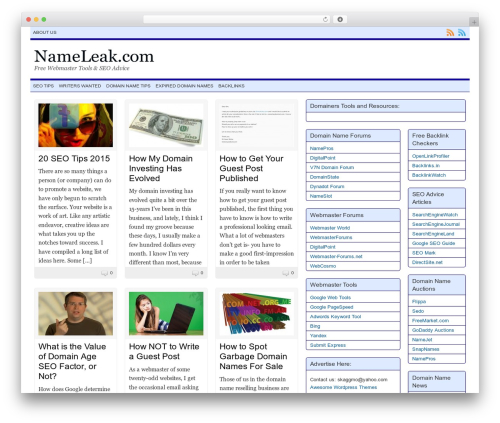Image resolution: width=500 pixels, height=423 pixels.
Task: Open the Webmaster World link
Action: pos(330,228)
